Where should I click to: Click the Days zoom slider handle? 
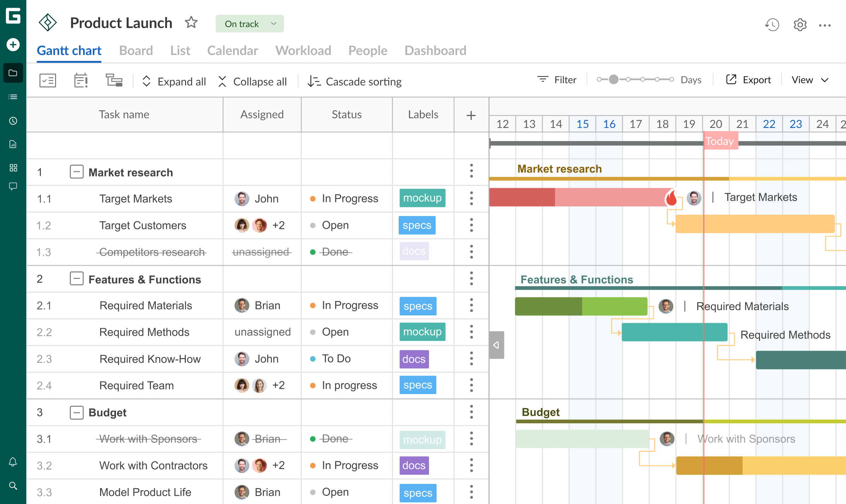613,80
